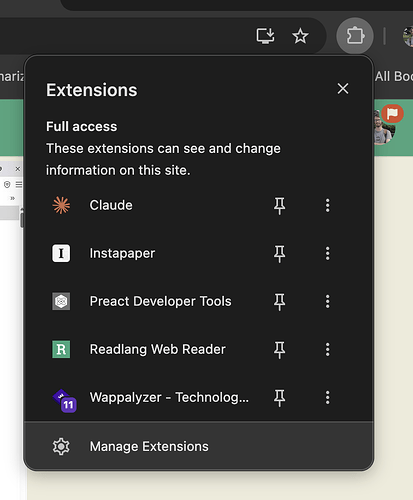Expand more actions for Preact Developer Tools
This screenshot has width=413, height=500.
pyautogui.click(x=328, y=301)
